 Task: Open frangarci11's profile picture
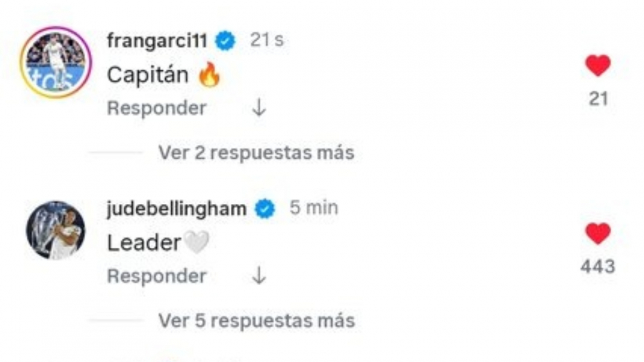point(56,62)
